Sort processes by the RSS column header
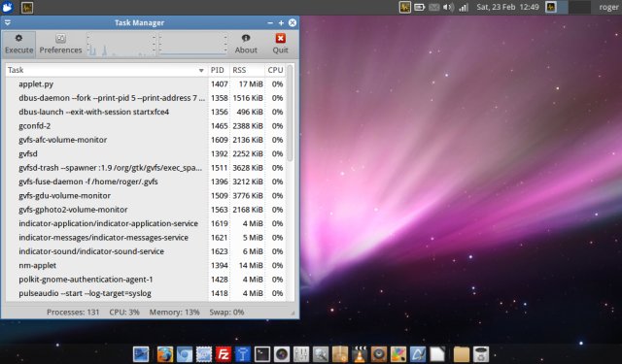The height and width of the screenshot is (364, 622). click(247, 70)
